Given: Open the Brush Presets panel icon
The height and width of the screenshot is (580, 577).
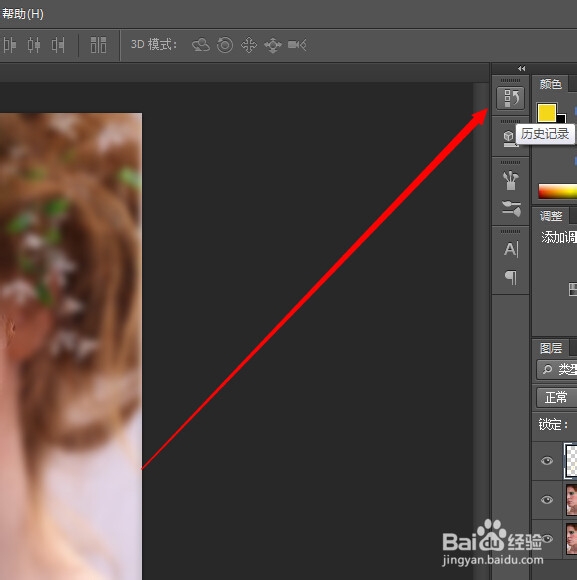Looking at the screenshot, I should tap(511, 181).
